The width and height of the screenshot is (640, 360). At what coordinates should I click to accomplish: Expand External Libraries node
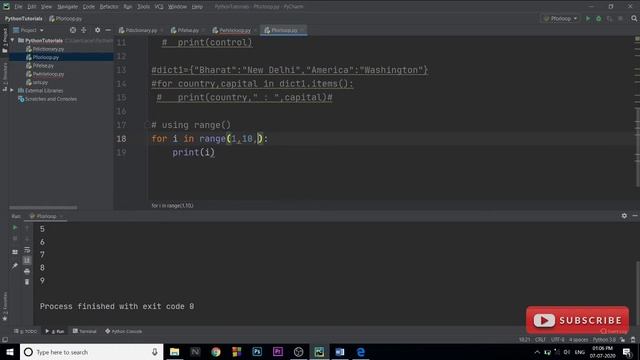point(12,90)
